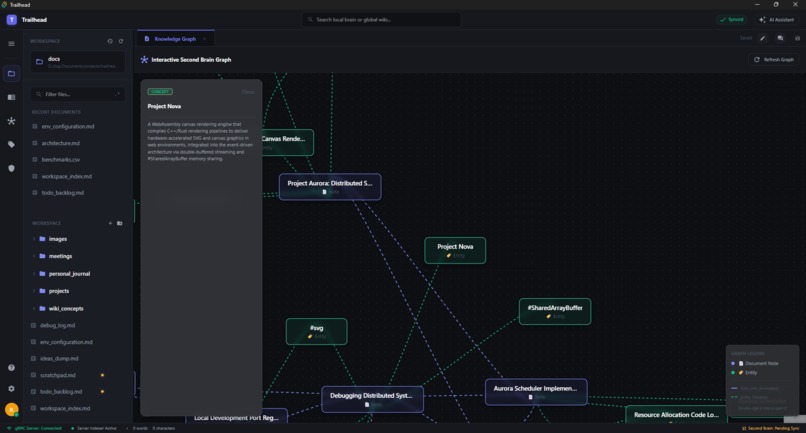The height and width of the screenshot is (433, 806).
Task: Click Document Note in the graph legend
Action: click(x=761, y=363)
